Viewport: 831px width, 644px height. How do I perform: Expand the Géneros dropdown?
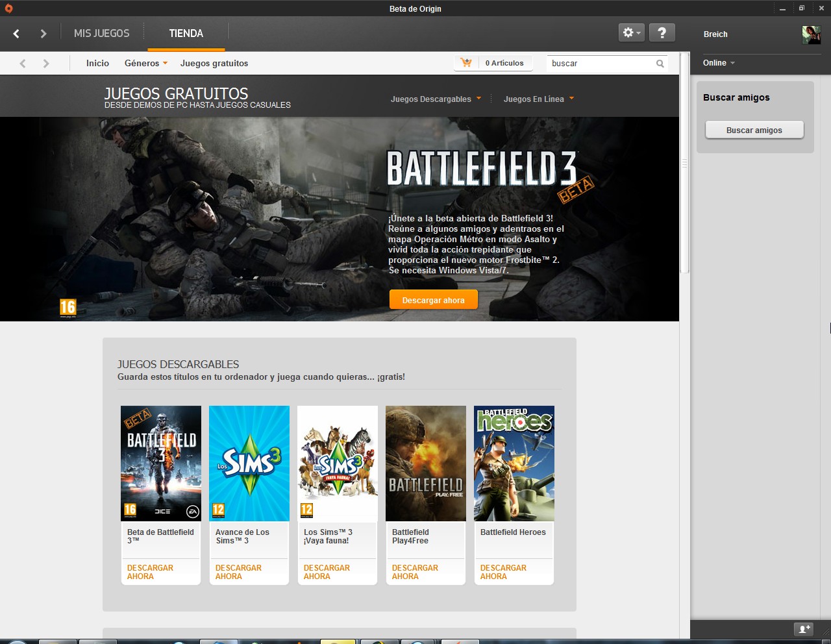(146, 63)
